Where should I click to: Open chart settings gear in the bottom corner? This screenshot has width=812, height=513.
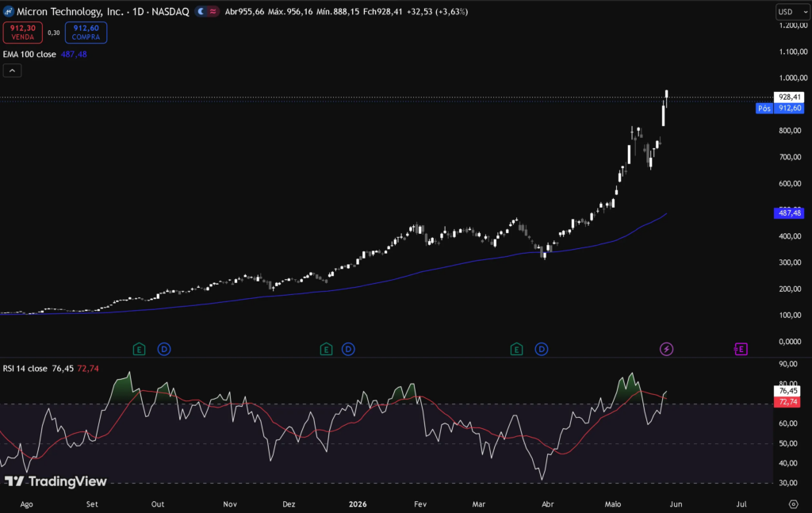coord(793,503)
